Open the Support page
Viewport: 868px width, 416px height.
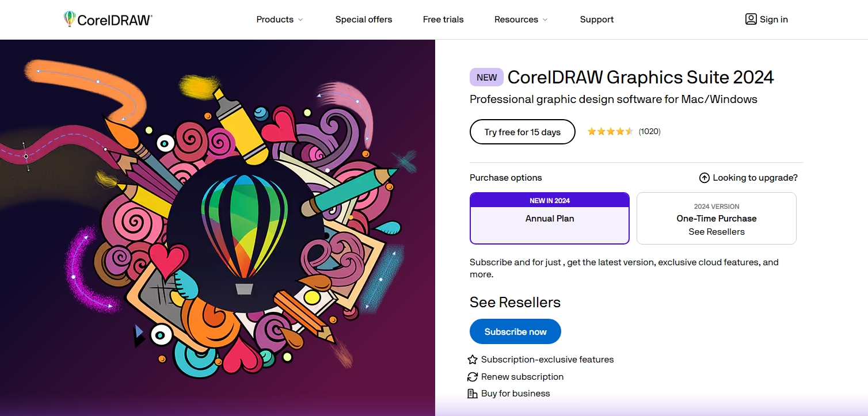(596, 19)
